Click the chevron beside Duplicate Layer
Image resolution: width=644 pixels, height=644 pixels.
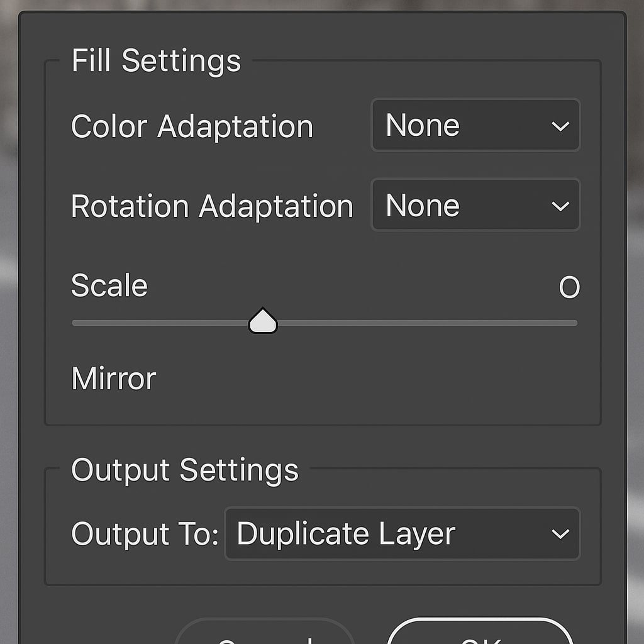coord(560,533)
